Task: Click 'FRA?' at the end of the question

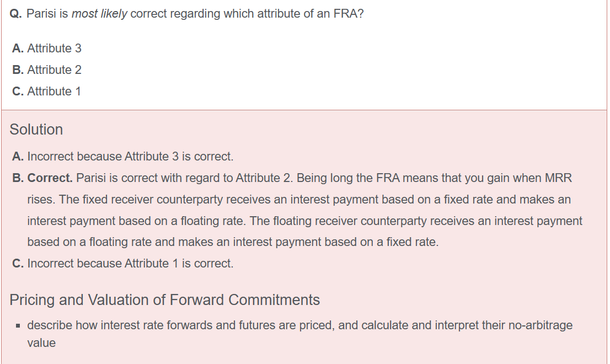Action: click(x=350, y=14)
